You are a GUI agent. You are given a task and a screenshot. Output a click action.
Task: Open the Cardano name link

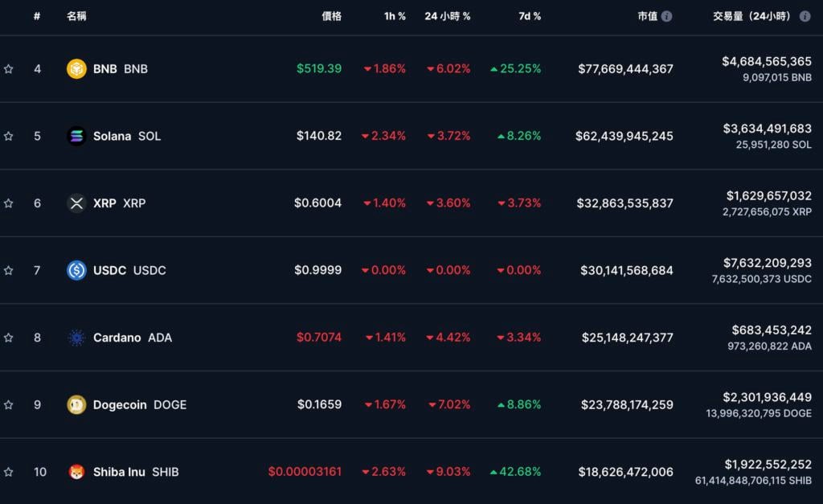[x=118, y=338]
